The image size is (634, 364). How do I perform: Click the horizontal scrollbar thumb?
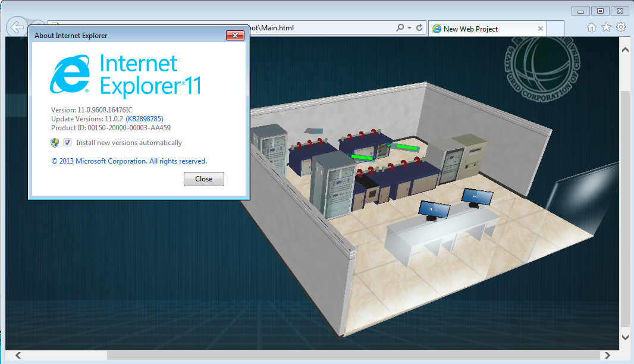(353, 355)
